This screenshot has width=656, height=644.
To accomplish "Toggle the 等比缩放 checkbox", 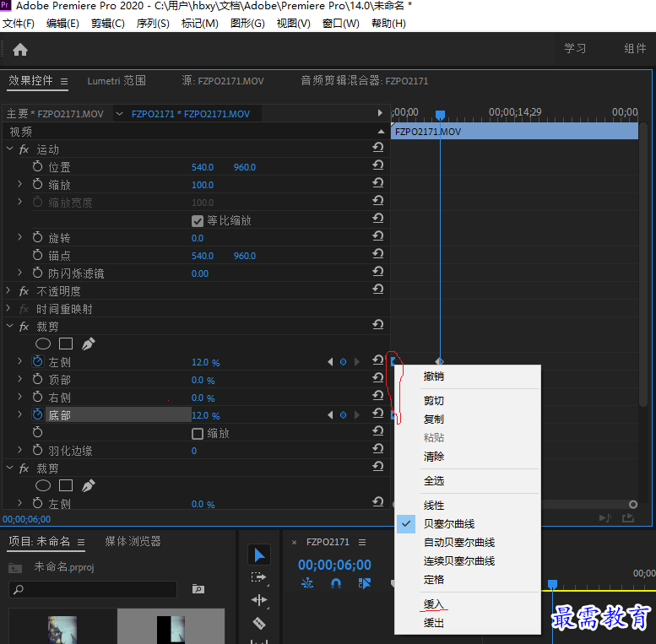I will (197, 221).
